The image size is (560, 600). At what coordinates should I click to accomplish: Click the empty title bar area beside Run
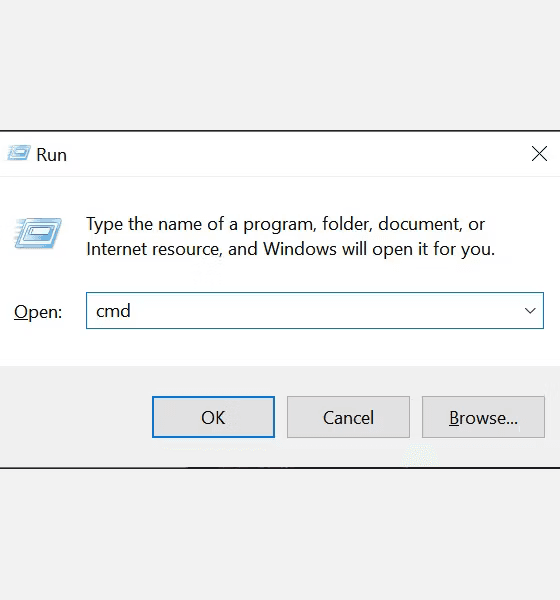[299, 154]
